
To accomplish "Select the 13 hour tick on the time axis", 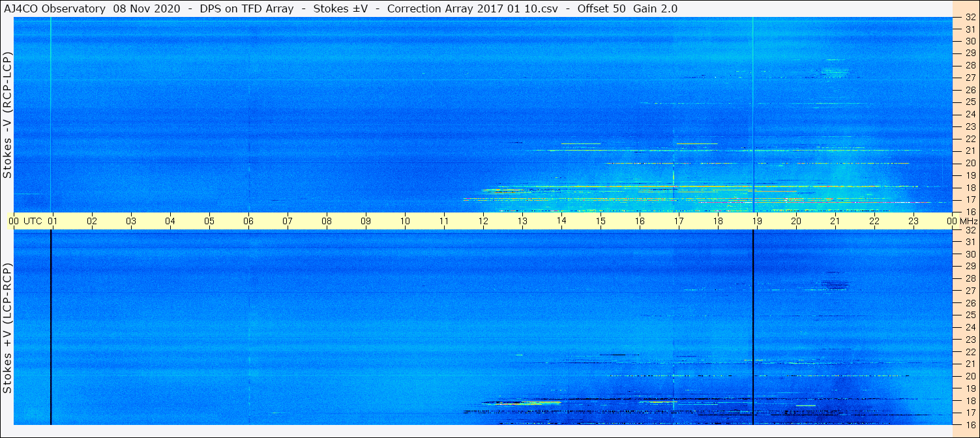I will click(522, 221).
